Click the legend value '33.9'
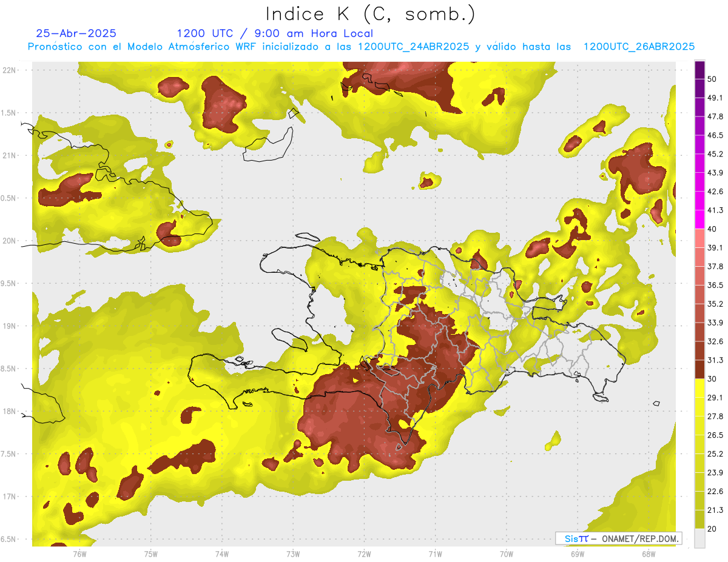728x562 pixels. tap(715, 323)
